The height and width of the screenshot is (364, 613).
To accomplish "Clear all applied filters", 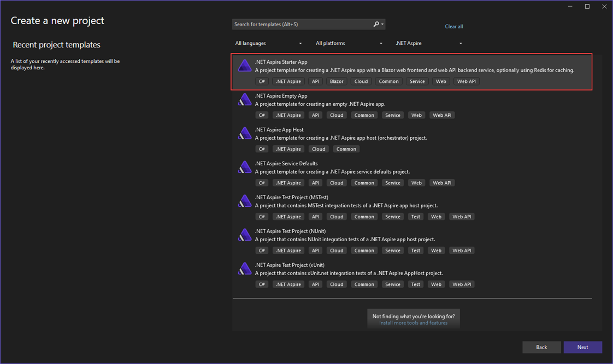I will pos(453,27).
